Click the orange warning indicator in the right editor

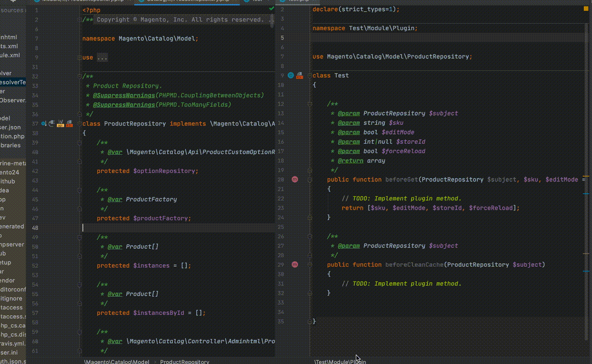tap(586, 9)
